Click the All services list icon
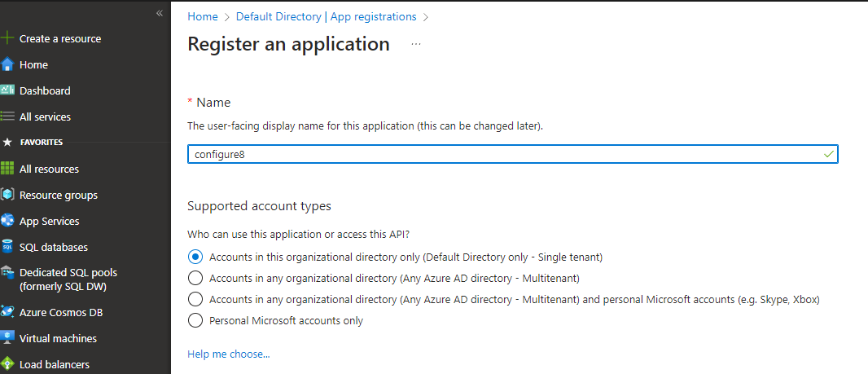The height and width of the screenshot is (374, 868). [x=7, y=117]
